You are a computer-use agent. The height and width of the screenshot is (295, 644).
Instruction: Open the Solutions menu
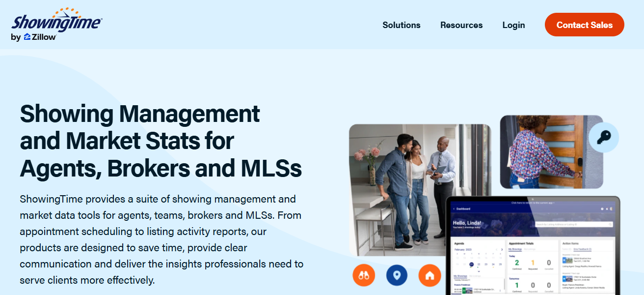(402, 25)
